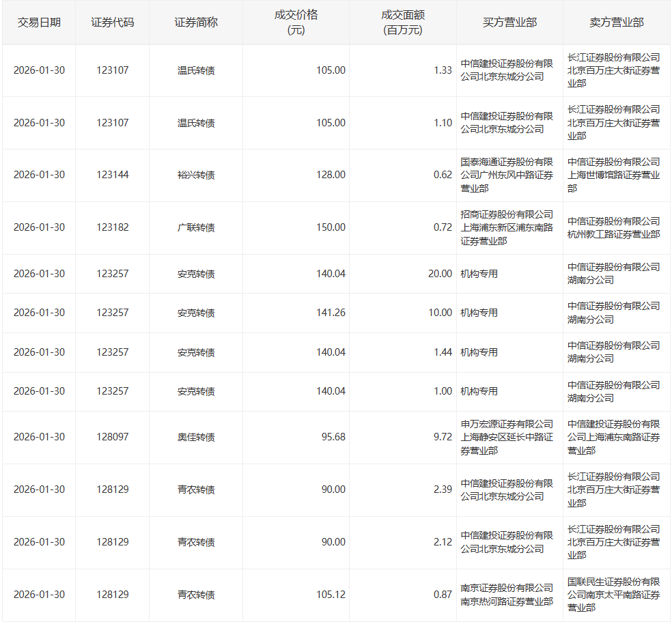Click code 128129 in the 105.12 price row
The height and width of the screenshot is (624, 672).
click(112, 595)
